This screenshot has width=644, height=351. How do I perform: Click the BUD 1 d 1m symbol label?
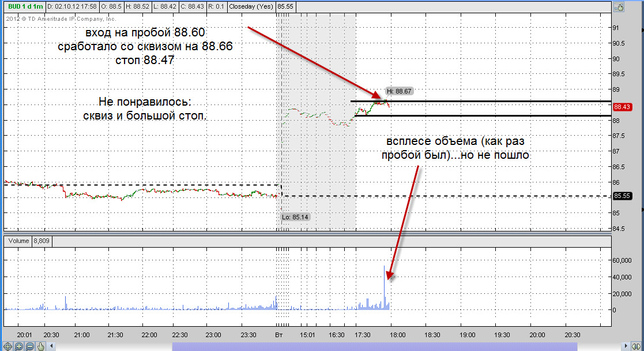(25, 6)
